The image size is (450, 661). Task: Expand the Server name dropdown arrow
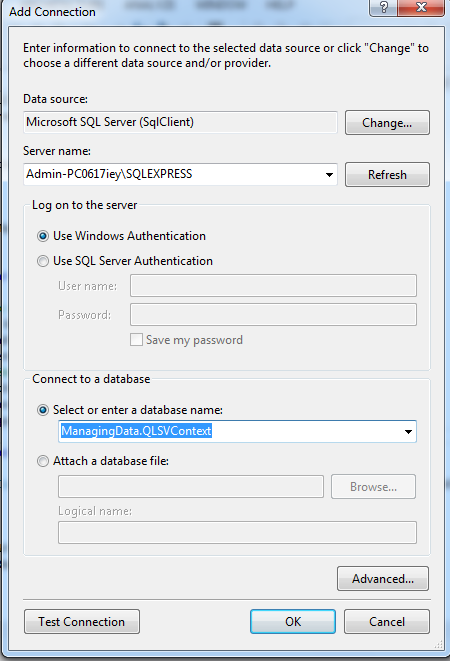coord(329,175)
